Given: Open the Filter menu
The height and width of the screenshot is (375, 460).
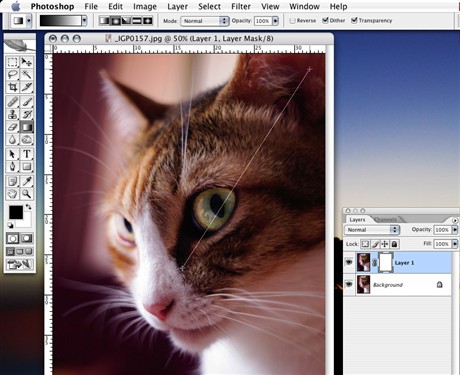Looking at the screenshot, I should pos(241,6).
